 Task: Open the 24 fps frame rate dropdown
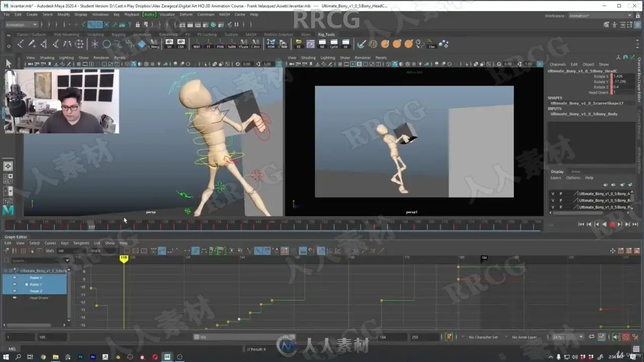(567, 337)
